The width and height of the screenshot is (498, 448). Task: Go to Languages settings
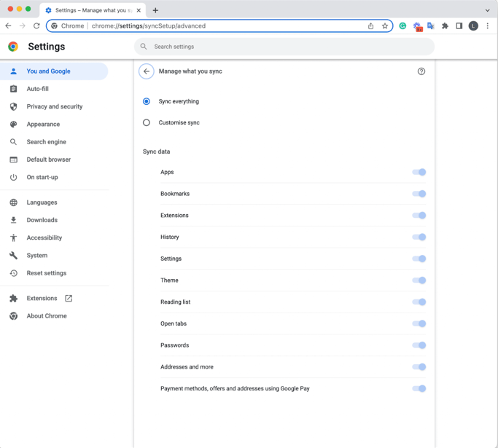[x=54, y=203]
